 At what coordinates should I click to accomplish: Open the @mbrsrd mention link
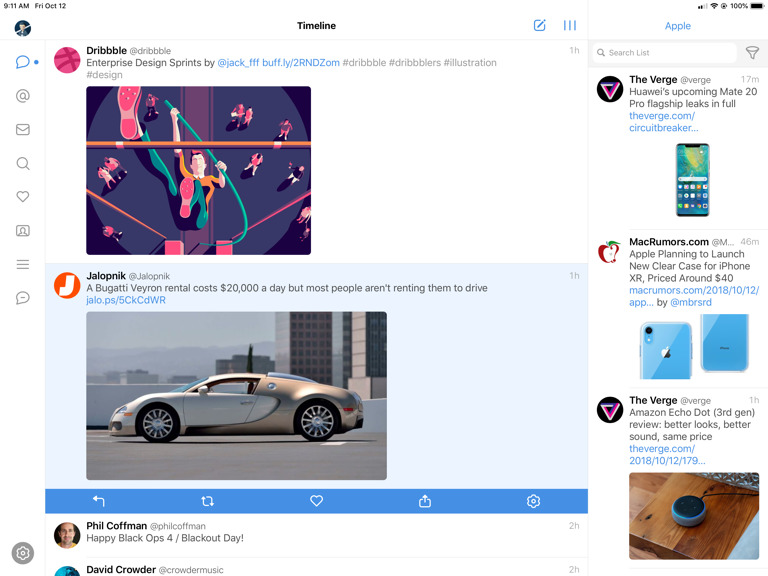tap(691, 302)
